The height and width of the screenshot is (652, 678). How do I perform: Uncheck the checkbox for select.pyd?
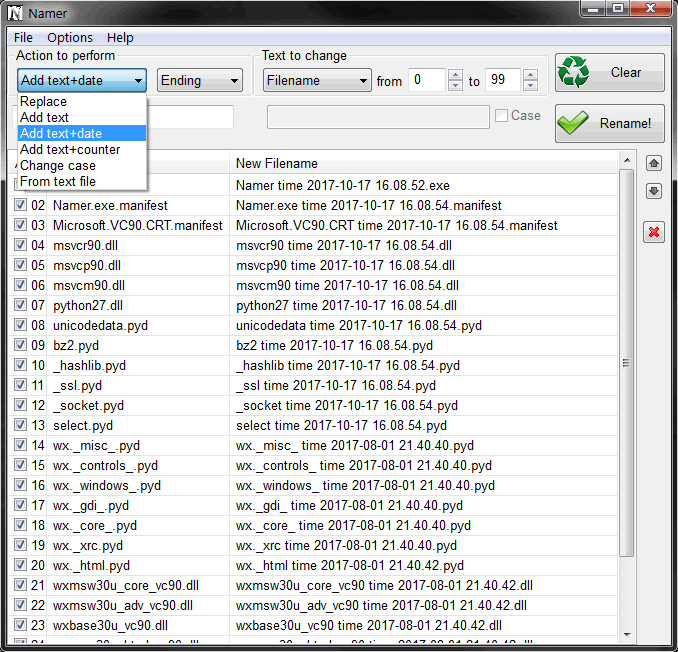click(x=20, y=425)
